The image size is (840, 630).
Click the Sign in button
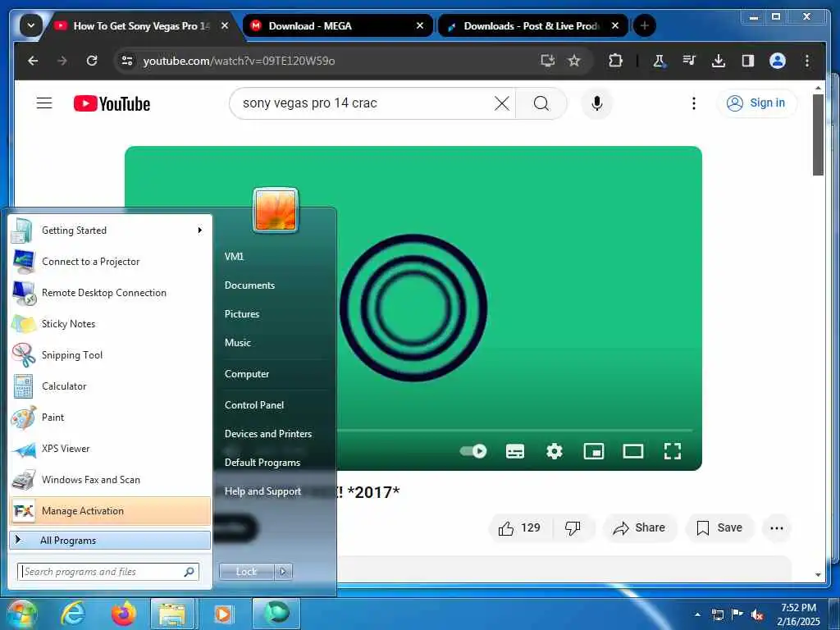click(x=756, y=103)
